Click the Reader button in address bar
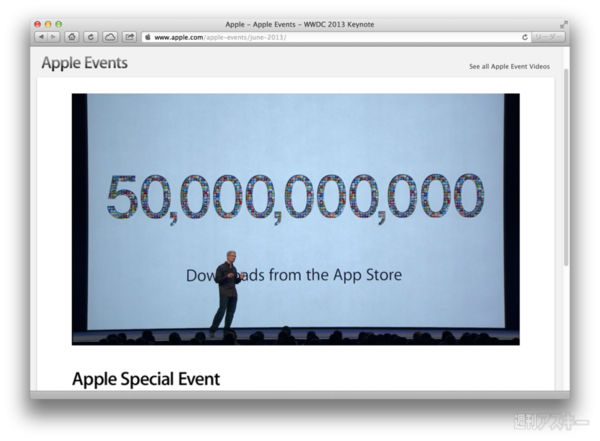The width and height of the screenshot is (600, 441). click(x=548, y=37)
